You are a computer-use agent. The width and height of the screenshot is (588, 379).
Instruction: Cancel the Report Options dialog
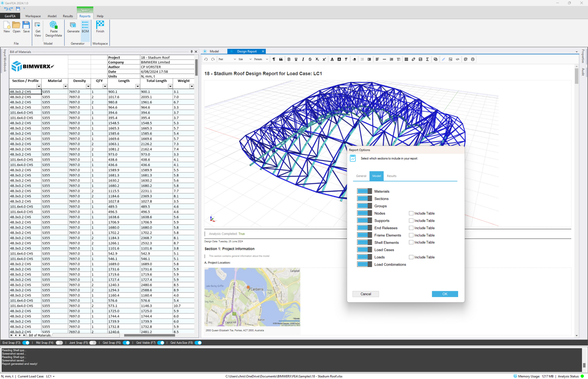(365, 294)
